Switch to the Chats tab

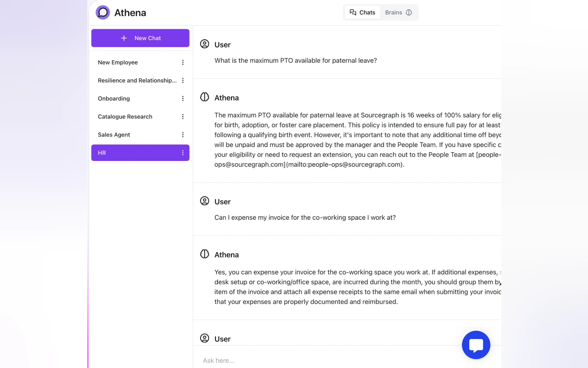point(363,13)
